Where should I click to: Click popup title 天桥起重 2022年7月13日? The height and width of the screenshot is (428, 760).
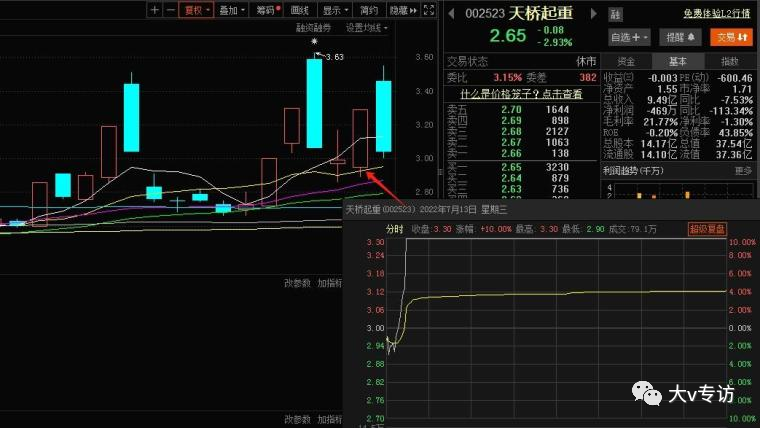click(x=427, y=209)
